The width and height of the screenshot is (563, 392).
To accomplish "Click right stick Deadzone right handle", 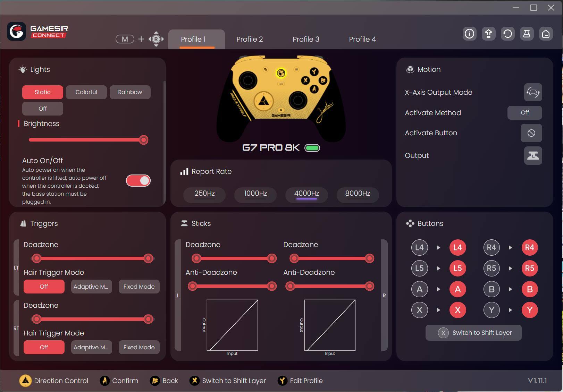I will (x=369, y=258).
